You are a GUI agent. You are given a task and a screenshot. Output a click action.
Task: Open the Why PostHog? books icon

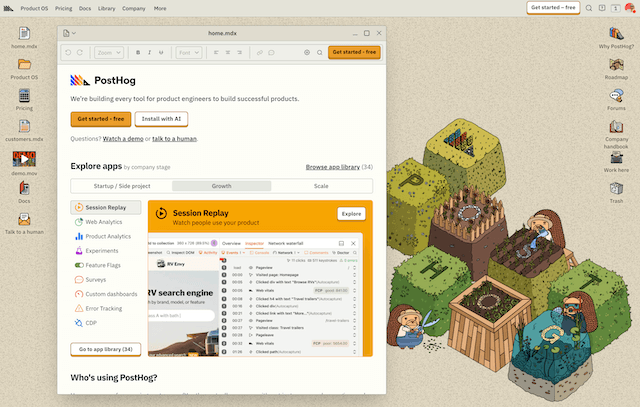(616, 33)
